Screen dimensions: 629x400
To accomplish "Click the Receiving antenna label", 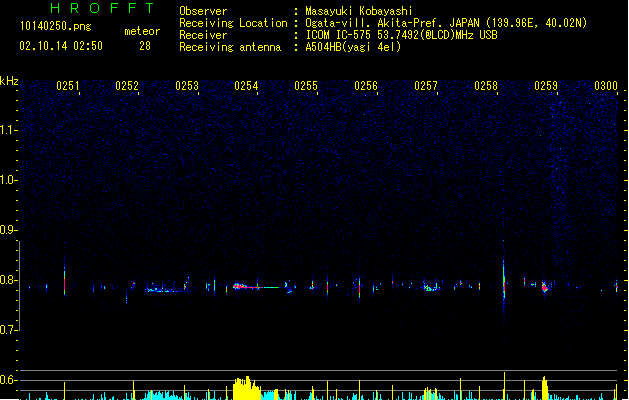I will tap(230, 47).
